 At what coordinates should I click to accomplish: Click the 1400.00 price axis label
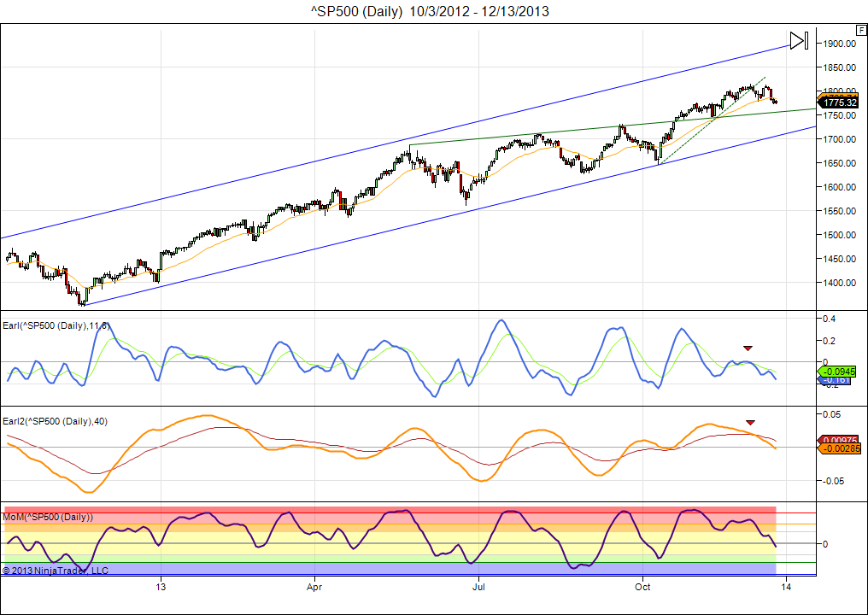842,283
